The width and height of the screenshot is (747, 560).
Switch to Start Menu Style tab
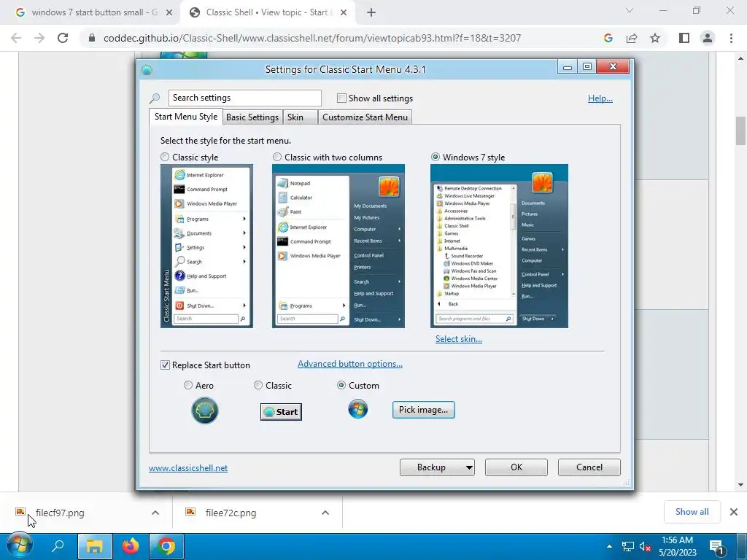pyautogui.click(x=186, y=117)
